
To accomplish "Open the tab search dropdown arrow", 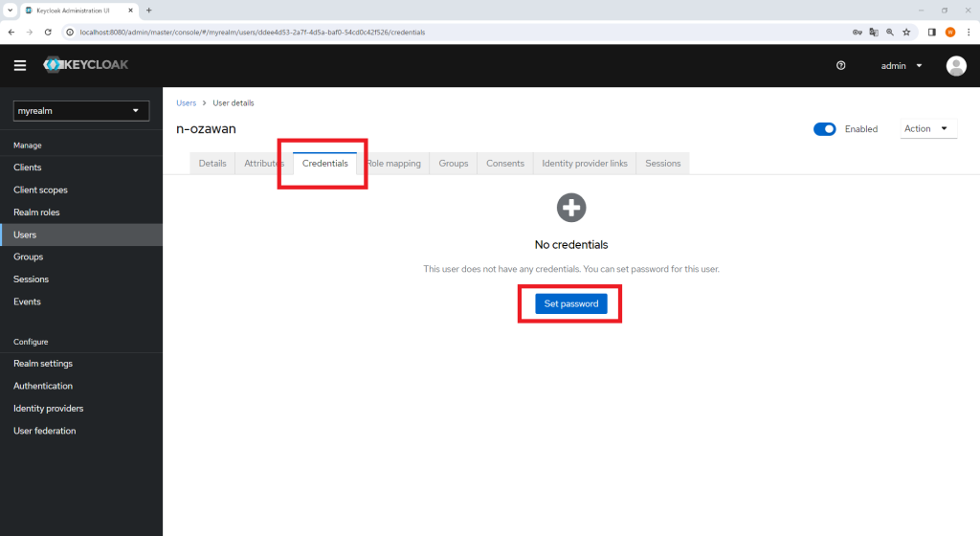I will click(x=10, y=10).
